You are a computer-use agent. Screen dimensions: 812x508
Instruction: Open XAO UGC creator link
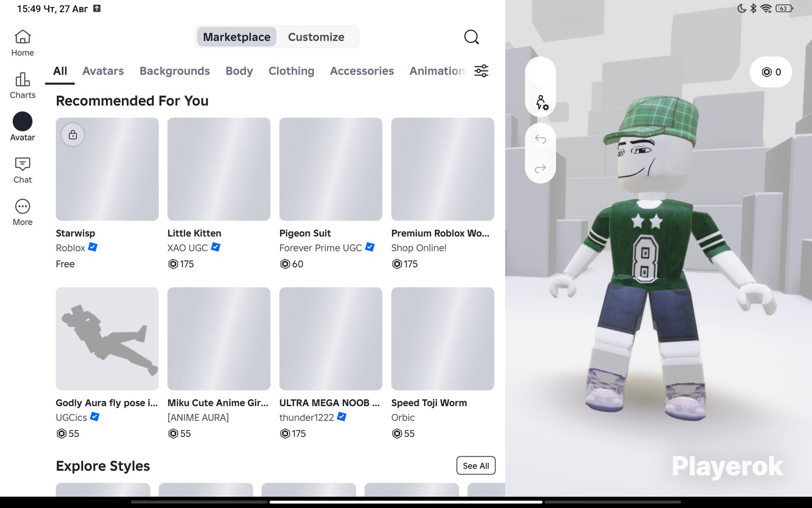[x=188, y=248]
